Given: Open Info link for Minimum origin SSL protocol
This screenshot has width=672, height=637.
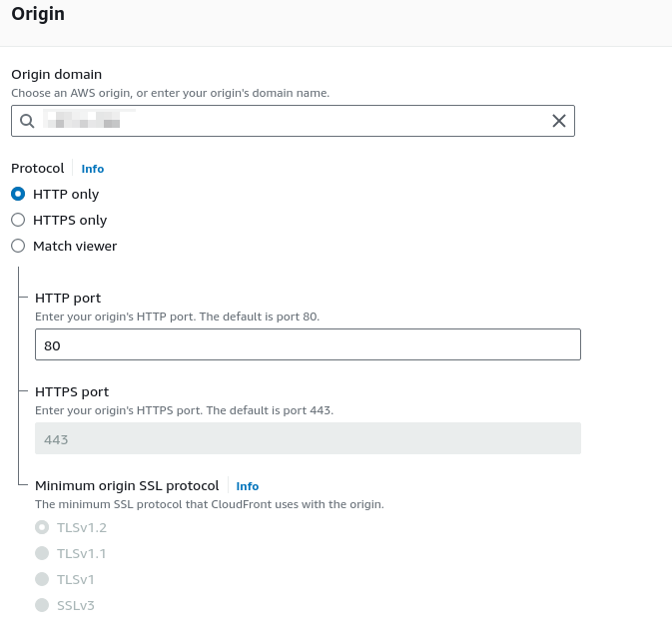Looking at the screenshot, I should click(x=248, y=486).
